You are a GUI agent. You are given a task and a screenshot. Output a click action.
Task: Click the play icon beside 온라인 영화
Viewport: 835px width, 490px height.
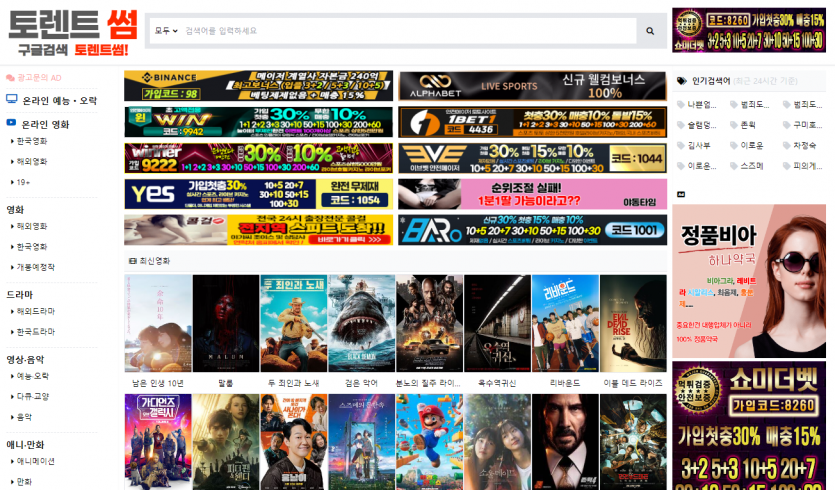point(11,122)
